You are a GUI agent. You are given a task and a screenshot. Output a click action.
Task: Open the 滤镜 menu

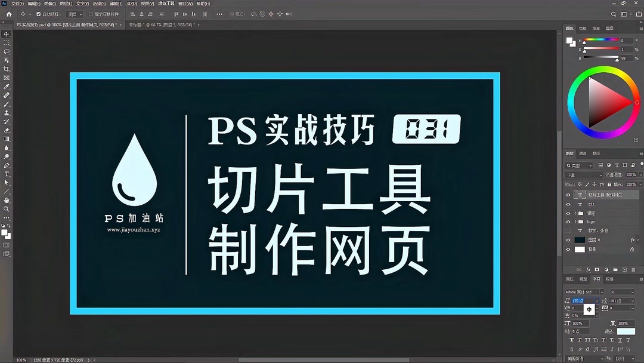coord(117,4)
